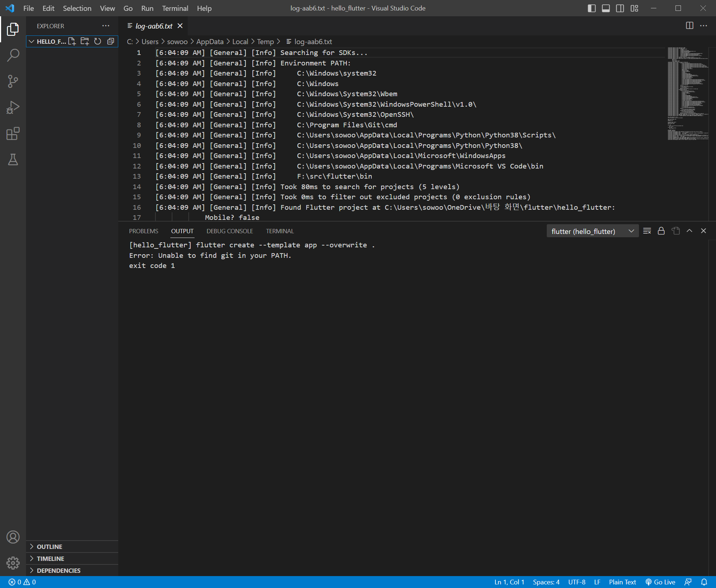Screen dimensions: 716x588
Task: Switch to the TERMINAL tab
Action: coord(280,231)
